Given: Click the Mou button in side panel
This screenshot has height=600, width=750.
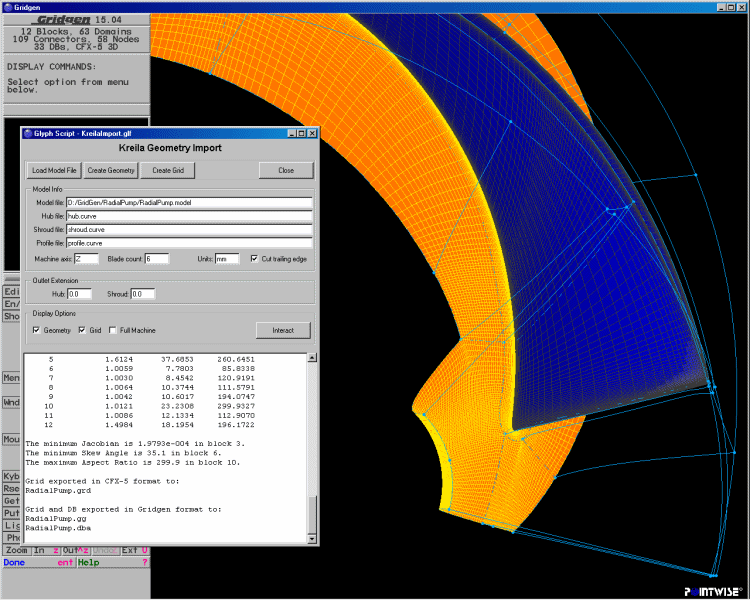Looking at the screenshot, I should tap(12, 439).
